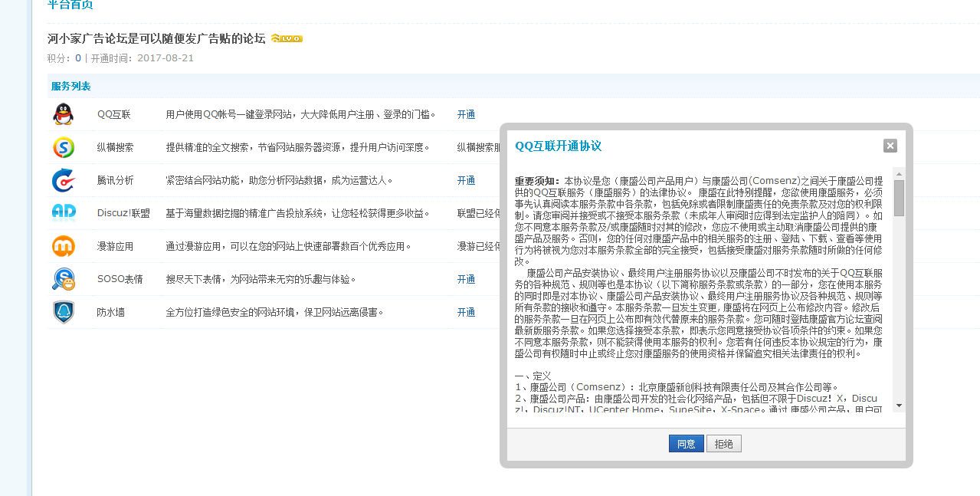Click the Discuz!联盟 service name
The width and height of the screenshot is (980, 496).
point(123,214)
